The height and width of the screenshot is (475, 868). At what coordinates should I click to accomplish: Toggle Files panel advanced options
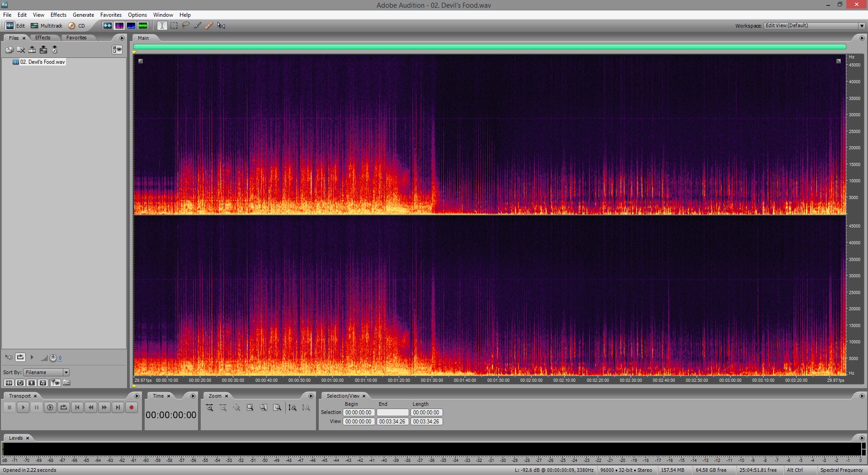tap(117, 50)
